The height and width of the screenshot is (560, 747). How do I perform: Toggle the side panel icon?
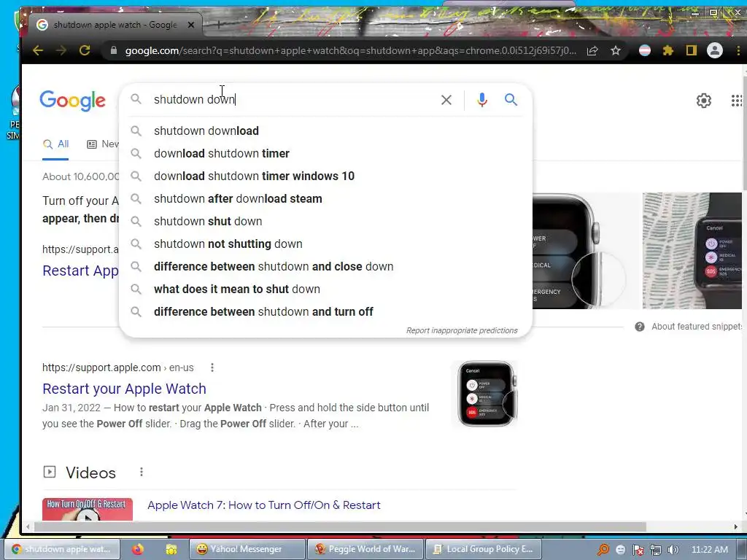[692, 50]
